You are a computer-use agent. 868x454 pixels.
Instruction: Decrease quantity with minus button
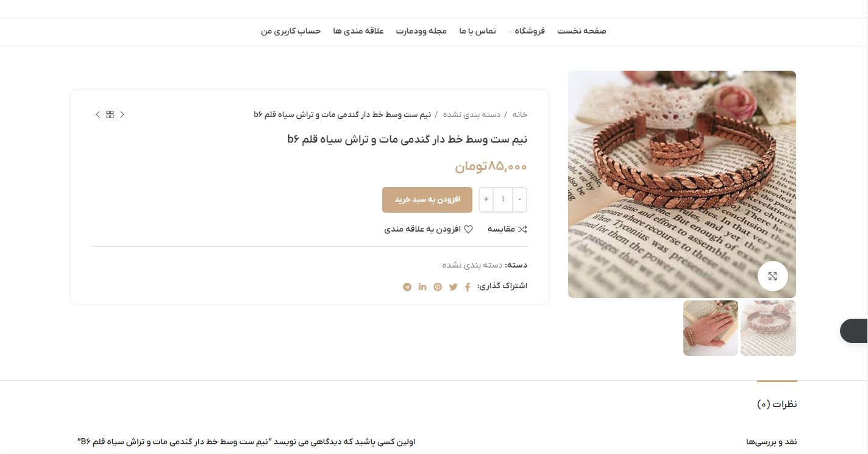[519, 200]
